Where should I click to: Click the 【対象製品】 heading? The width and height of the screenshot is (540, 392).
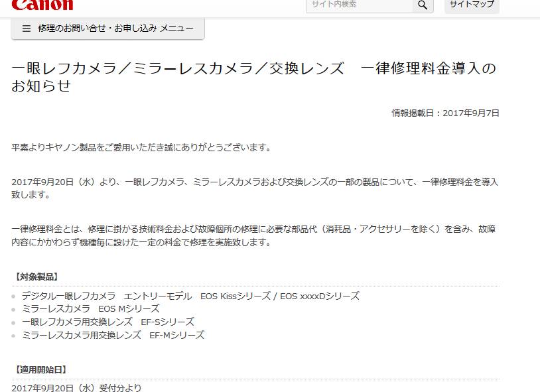point(36,277)
